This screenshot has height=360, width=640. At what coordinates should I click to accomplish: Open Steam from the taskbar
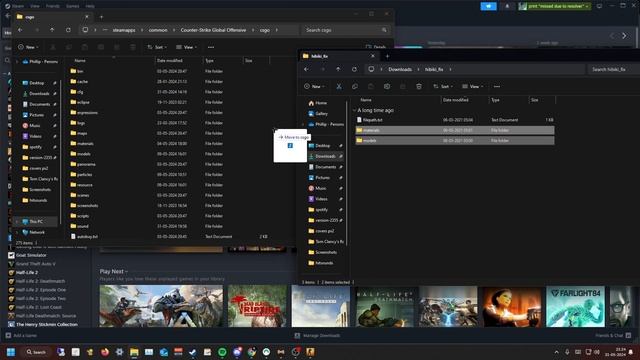click(x=193, y=352)
